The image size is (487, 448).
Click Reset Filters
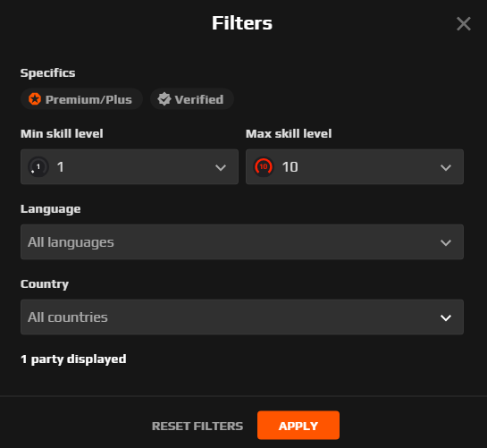197,426
